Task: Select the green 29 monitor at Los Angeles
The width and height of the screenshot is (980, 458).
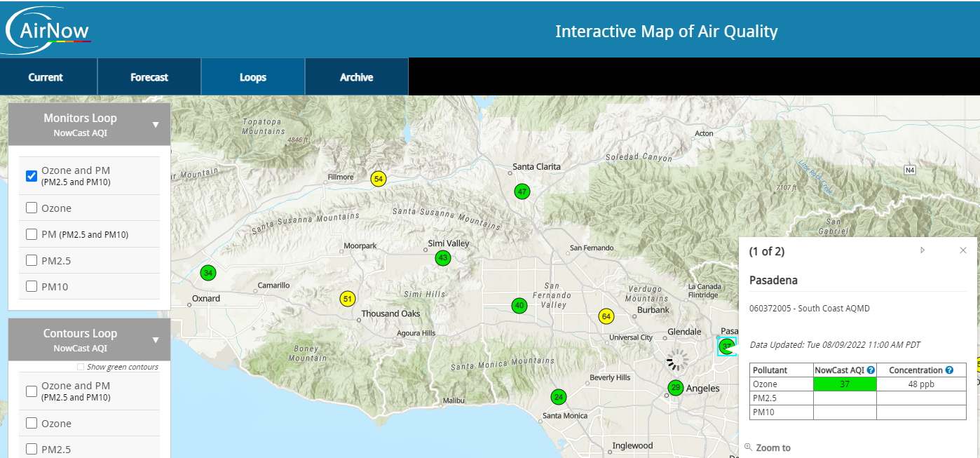Action: 675,388
